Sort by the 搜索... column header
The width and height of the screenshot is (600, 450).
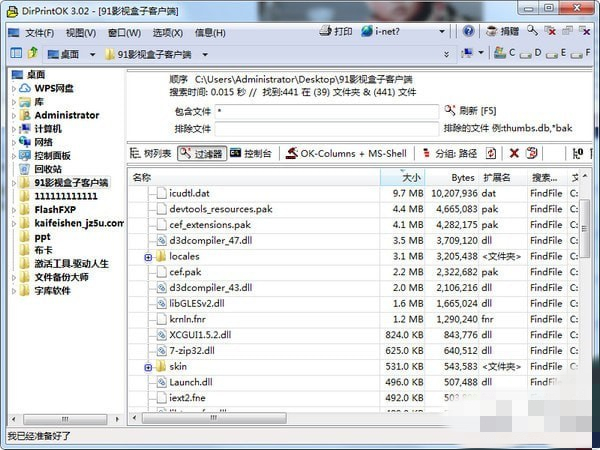click(x=546, y=177)
